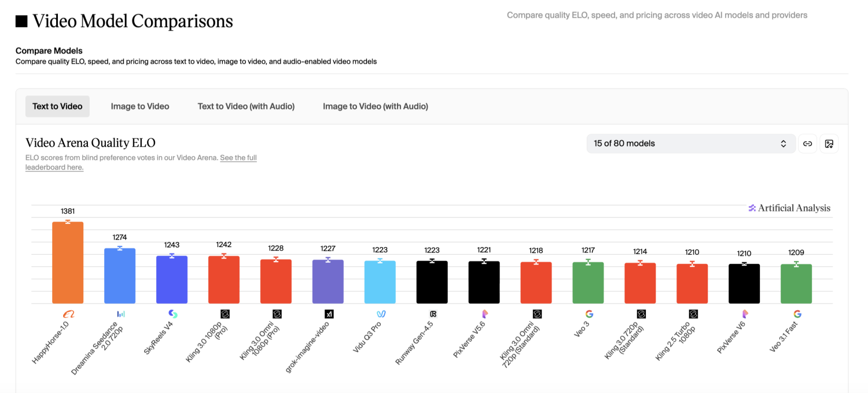Click the download chart image icon
Viewport: 868px width, 393px height.
click(x=829, y=144)
